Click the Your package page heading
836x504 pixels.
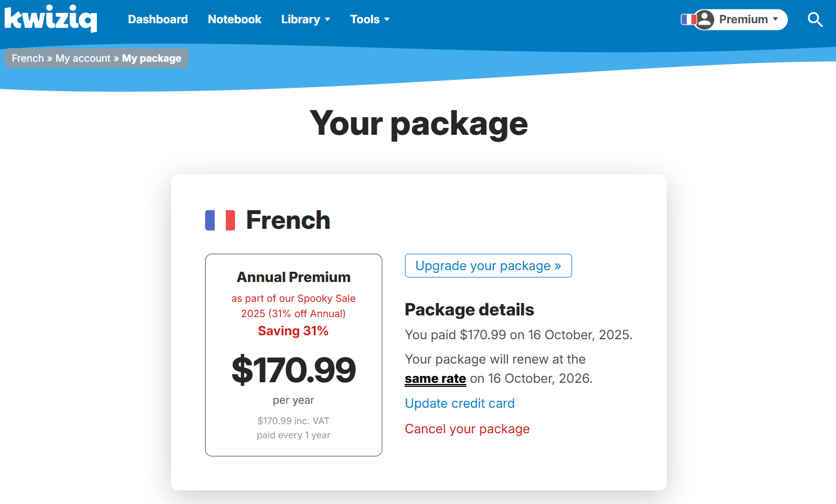click(x=418, y=124)
